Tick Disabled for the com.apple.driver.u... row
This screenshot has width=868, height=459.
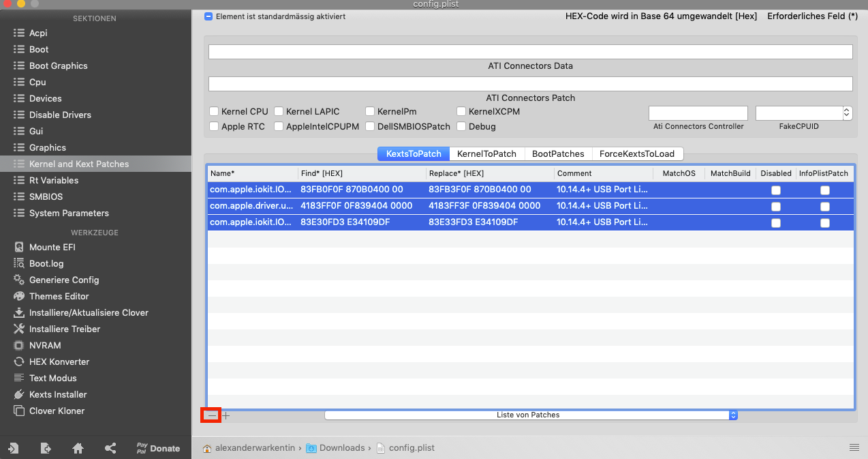776,206
